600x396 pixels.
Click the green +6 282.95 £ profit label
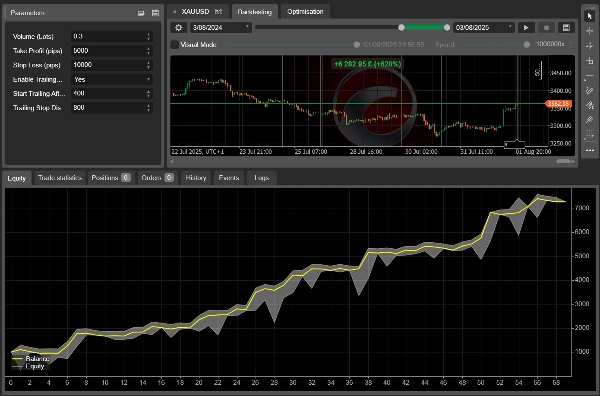(368, 64)
